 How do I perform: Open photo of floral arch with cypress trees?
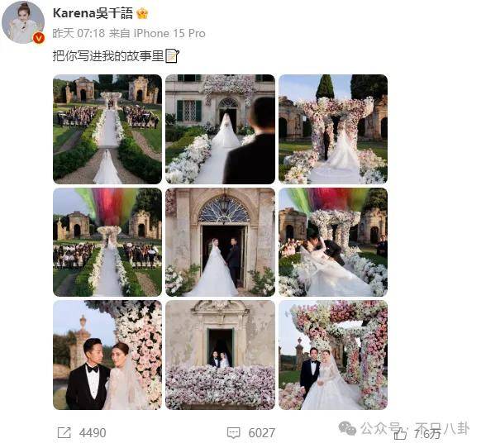click(x=333, y=129)
